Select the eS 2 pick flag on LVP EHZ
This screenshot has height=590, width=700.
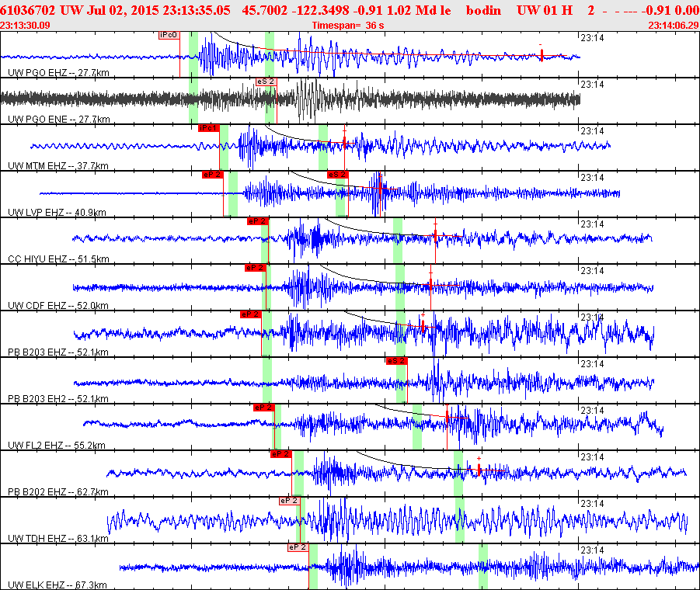(x=337, y=175)
